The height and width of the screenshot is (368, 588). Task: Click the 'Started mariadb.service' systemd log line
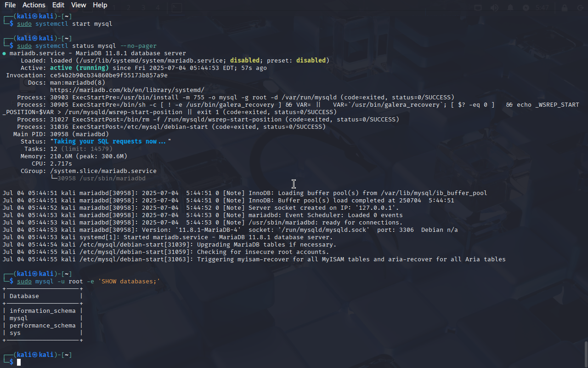[168, 237]
